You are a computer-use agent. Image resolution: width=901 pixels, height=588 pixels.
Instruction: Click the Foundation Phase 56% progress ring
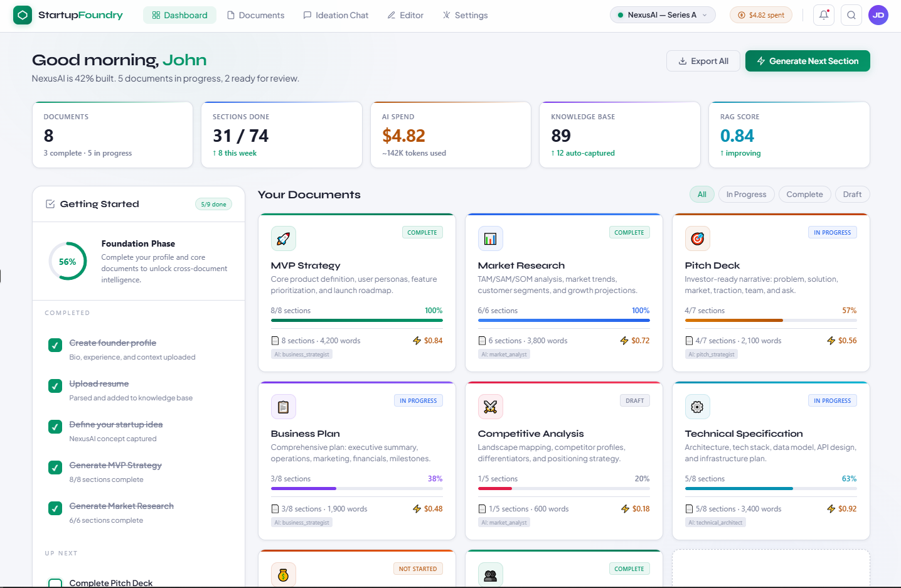tap(68, 262)
